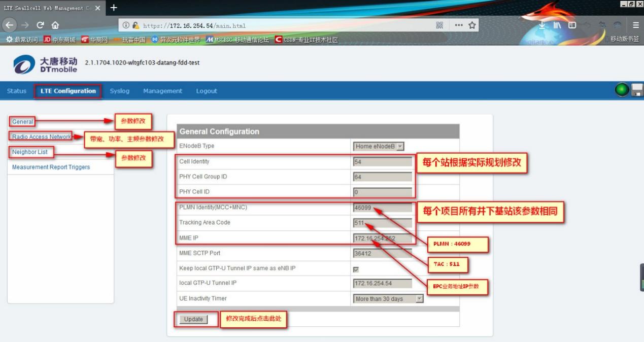Open Radio Access Network settings link
This screenshot has width=644, height=342.
coord(42,137)
